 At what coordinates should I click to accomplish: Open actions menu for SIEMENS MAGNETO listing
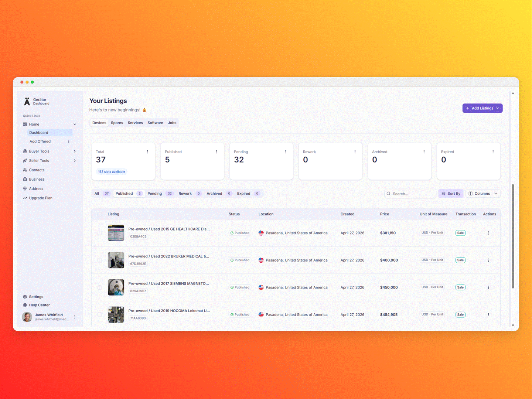489,287
